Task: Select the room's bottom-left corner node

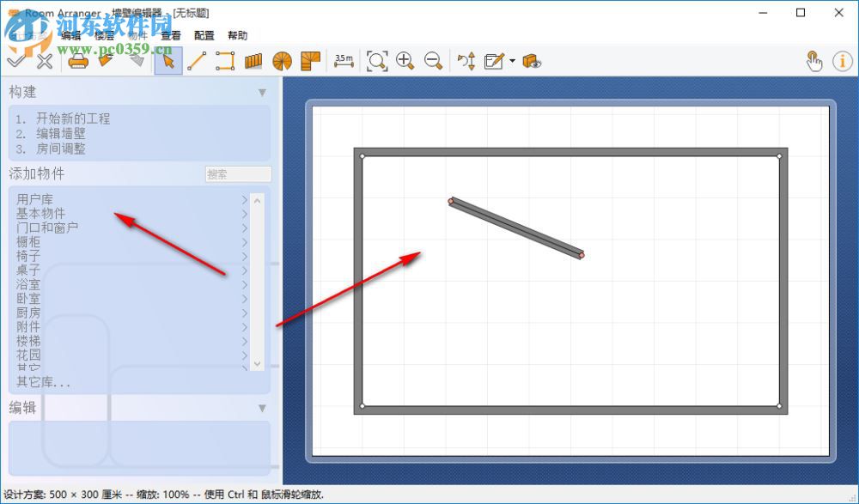Action: pos(362,406)
